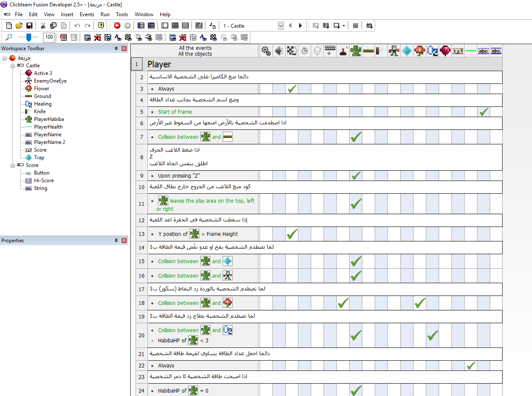Screen dimensions: 532x396
Task: Open the Run frame dropdown arrow
Action: (344, 26)
